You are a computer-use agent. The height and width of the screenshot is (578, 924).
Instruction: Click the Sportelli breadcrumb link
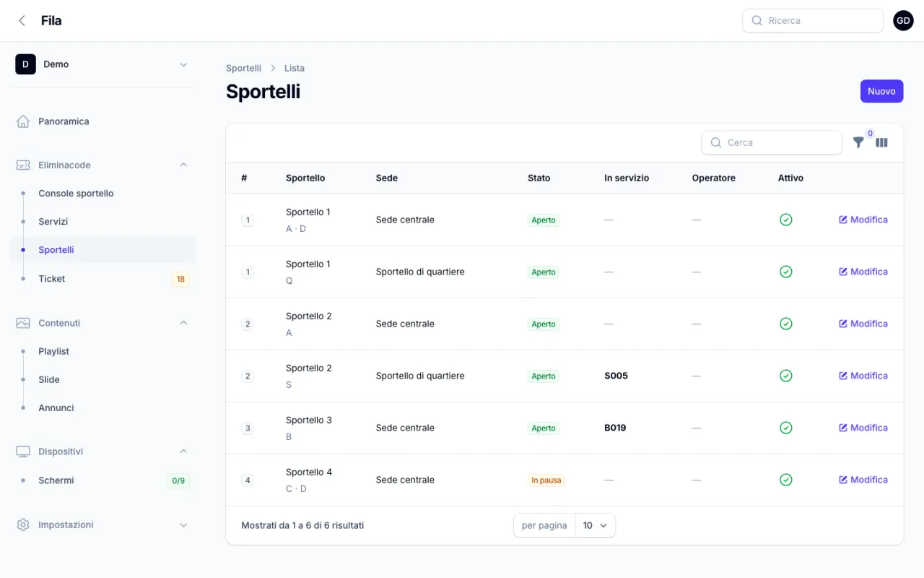[x=243, y=68]
